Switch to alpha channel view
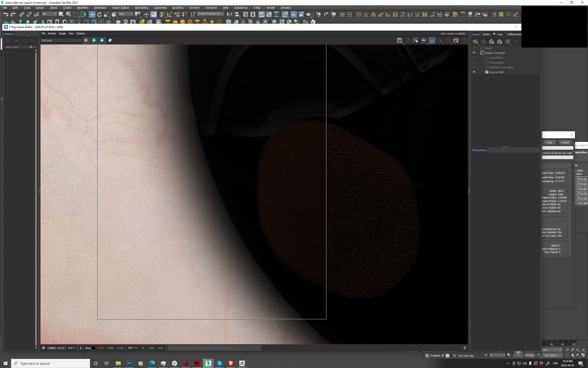This screenshot has height=368, width=588. (110, 40)
